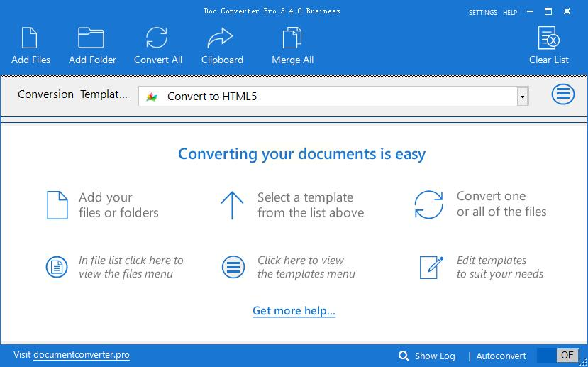Click the Convert to HTML5 combo box

(333, 97)
